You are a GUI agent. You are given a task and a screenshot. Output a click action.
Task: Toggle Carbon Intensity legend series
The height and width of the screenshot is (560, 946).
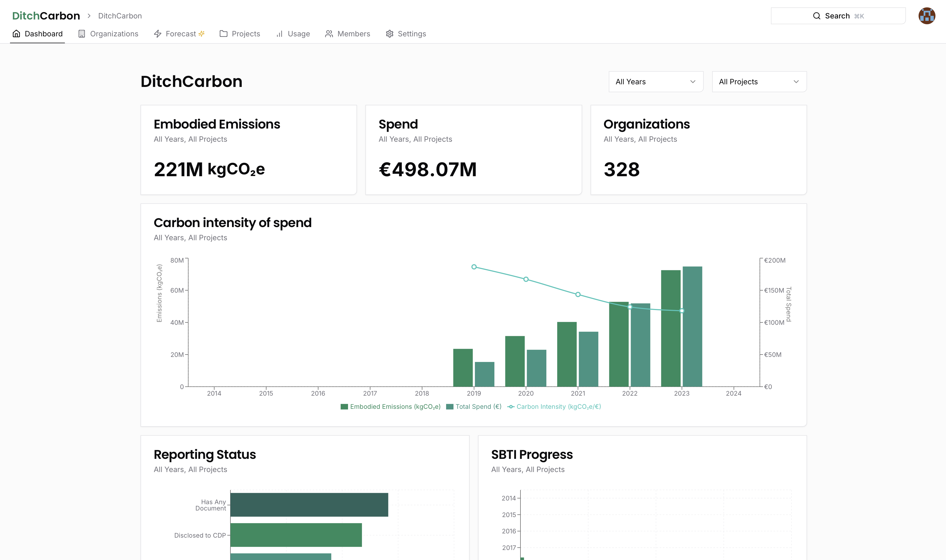(x=554, y=406)
